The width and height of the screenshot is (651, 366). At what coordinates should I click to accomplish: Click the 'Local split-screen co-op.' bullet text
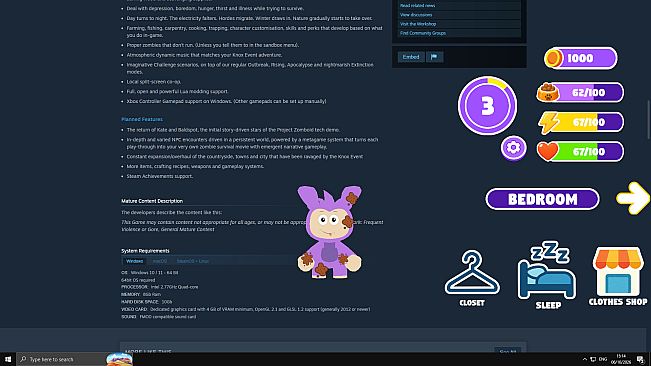154,82
